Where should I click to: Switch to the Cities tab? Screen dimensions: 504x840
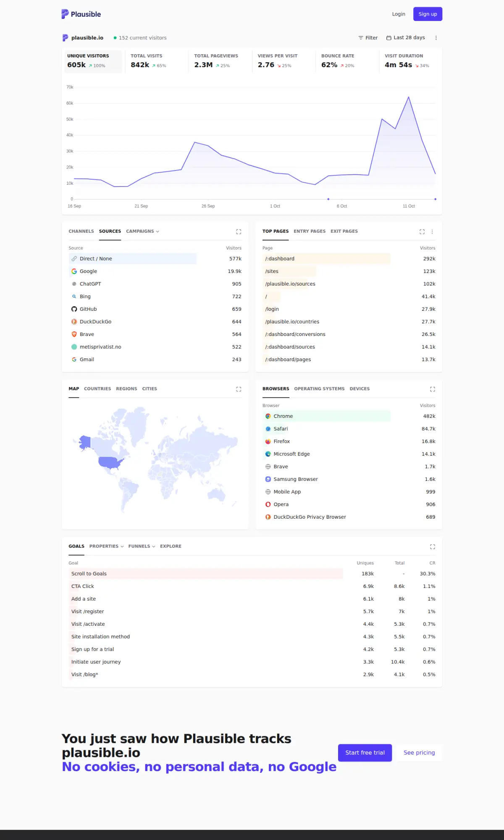point(150,389)
